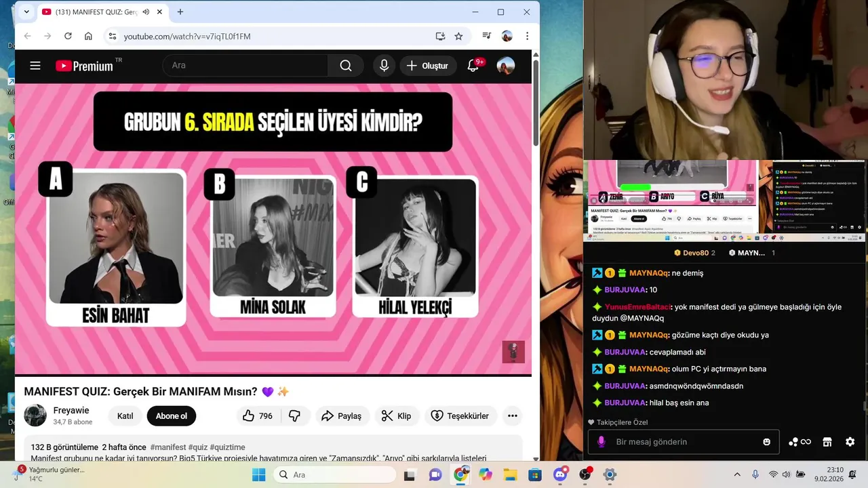The width and height of the screenshot is (868, 488).
Task: Open the Freyawie channel name link
Action: tap(71, 411)
